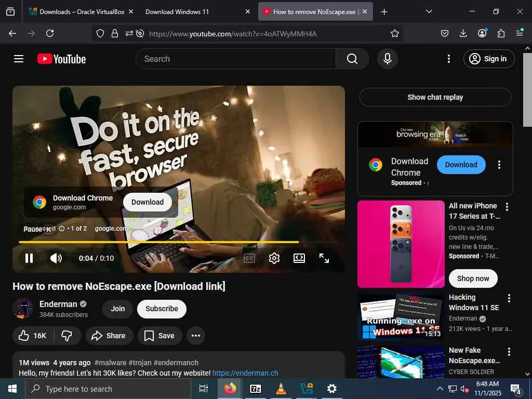The width and height of the screenshot is (532, 399).
Task: Open Windows Settings gear in the taskbar
Action: 331,389
